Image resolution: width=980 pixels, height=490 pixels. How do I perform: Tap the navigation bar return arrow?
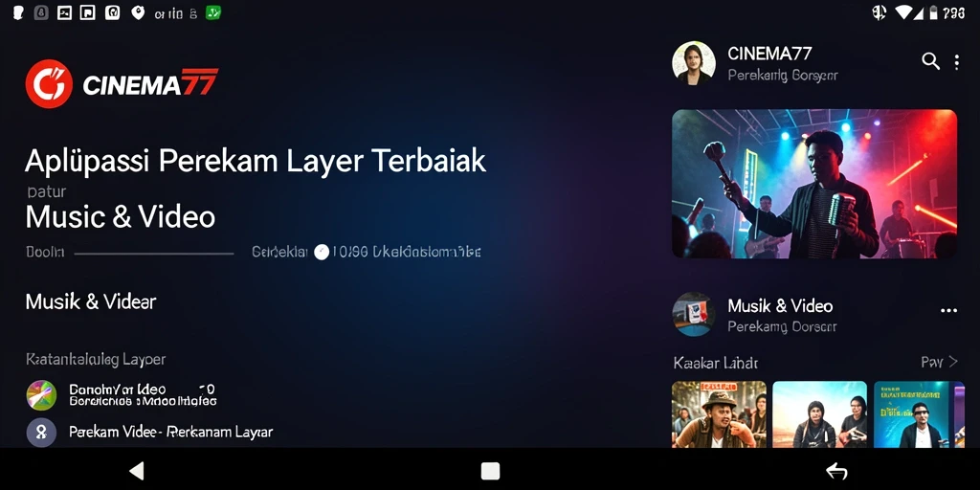pyautogui.click(x=836, y=471)
